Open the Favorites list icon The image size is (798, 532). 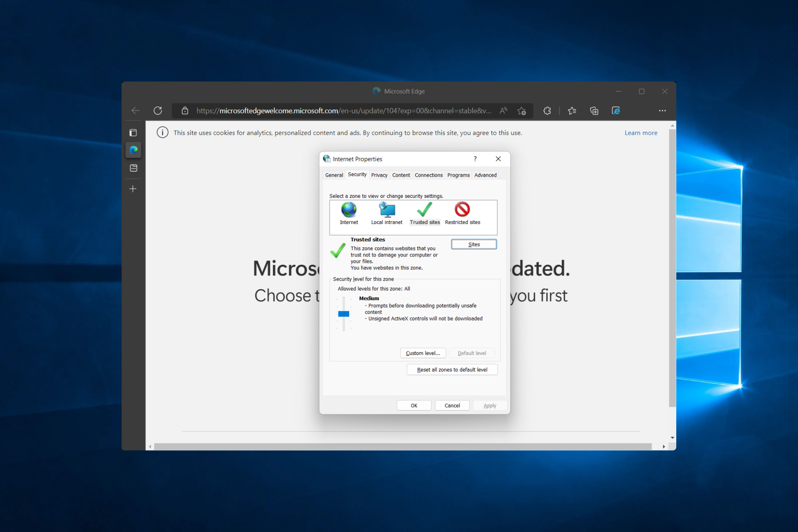[x=572, y=111]
